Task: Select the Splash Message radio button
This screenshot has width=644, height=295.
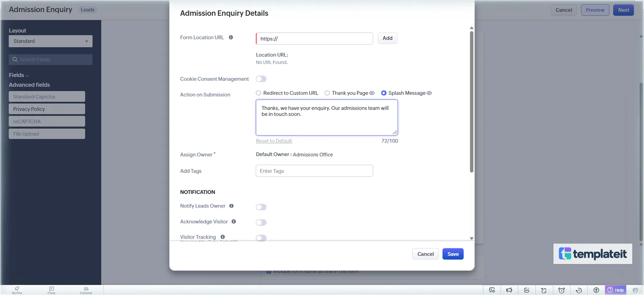Action: [x=384, y=93]
